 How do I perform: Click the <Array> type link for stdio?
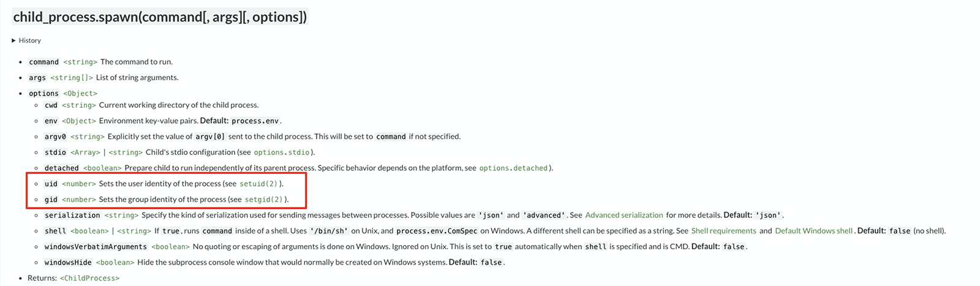(x=85, y=152)
